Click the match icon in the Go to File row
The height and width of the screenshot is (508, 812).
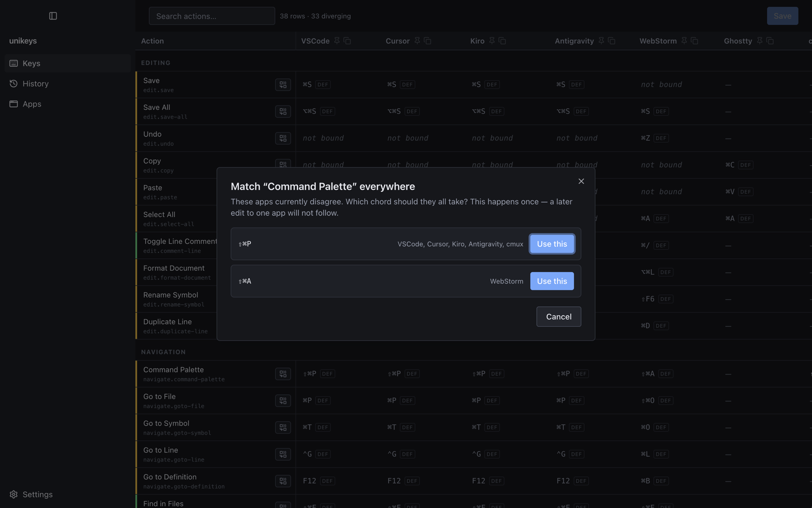point(283,401)
